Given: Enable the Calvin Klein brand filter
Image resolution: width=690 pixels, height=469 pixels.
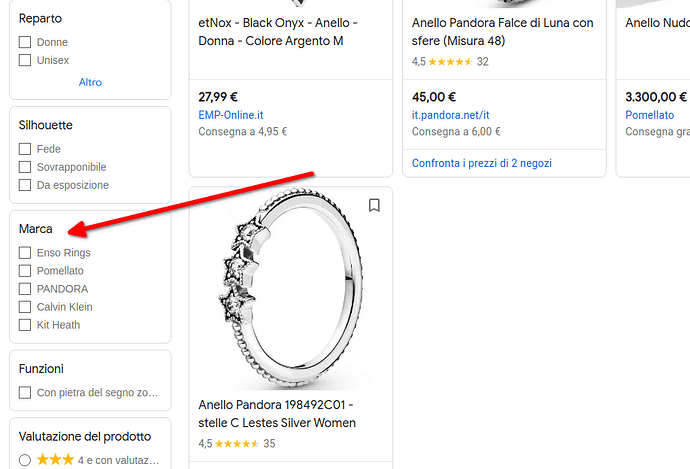Looking at the screenshot, I should click(25, 307).
